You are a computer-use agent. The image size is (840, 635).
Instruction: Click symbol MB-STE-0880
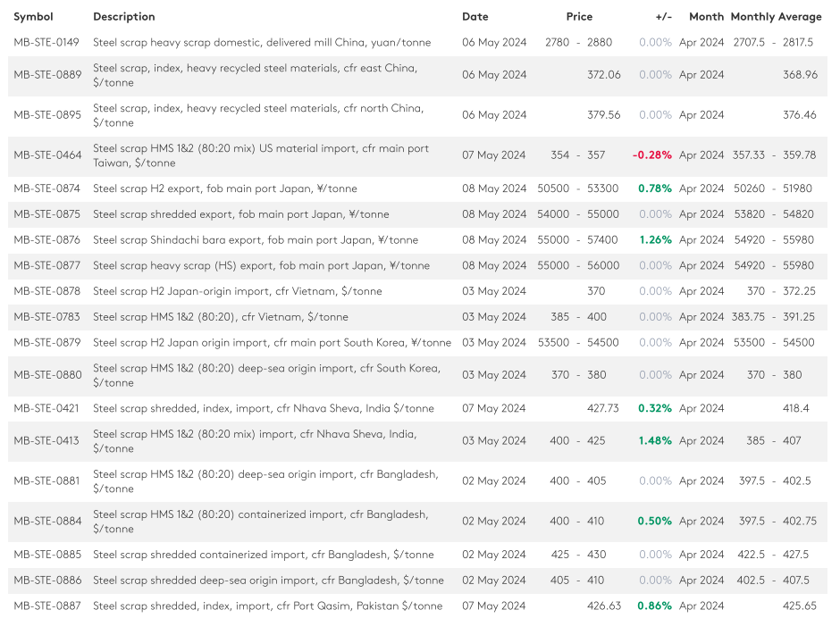tap(46, 375)
